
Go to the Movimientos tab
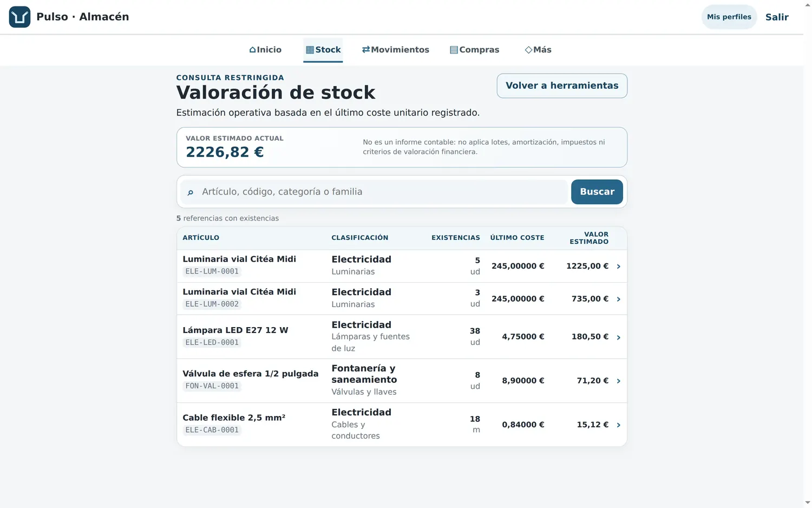(x=396, y=50)
